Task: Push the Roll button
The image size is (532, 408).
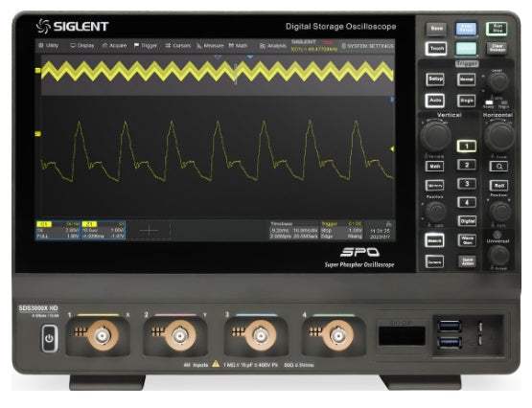Action: click(498, 186)
